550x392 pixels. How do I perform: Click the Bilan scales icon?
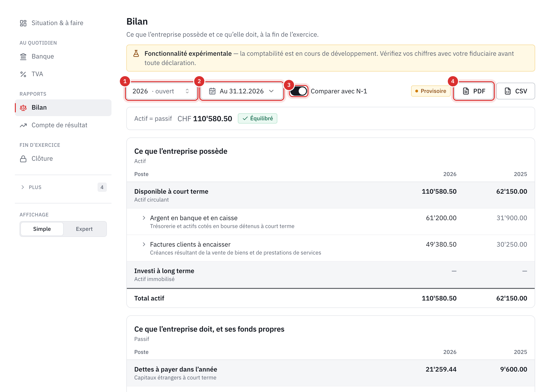(x=23, y=108)
